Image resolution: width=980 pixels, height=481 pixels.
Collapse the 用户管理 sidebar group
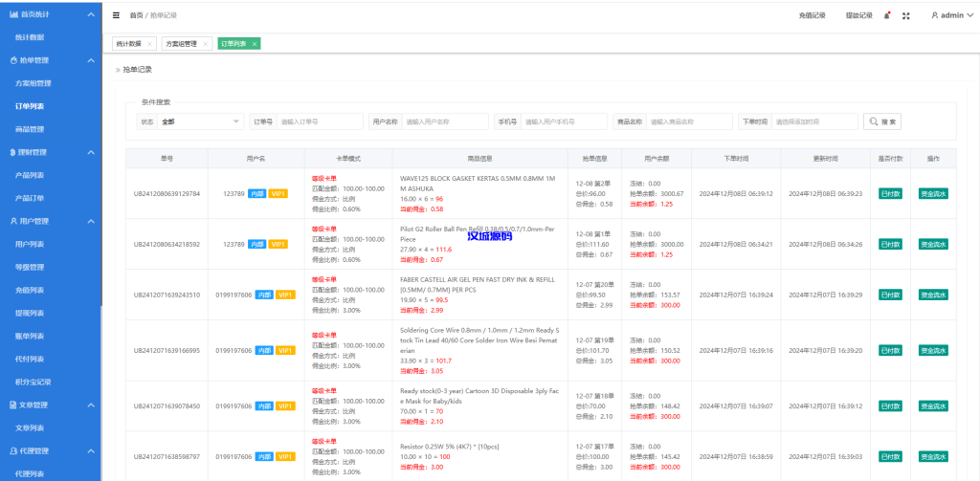(x=90, y=221)
